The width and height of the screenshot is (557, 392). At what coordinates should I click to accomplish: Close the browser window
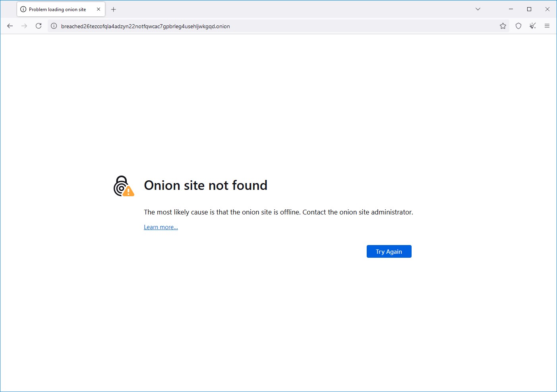[547, 9]
